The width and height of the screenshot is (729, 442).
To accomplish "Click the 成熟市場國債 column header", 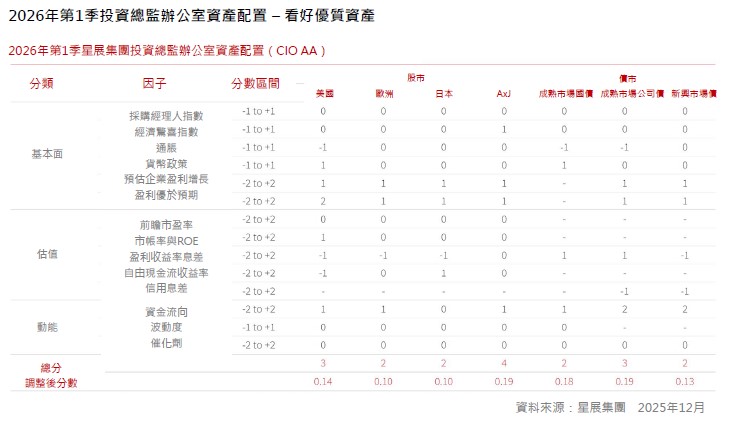I will 565,93.
